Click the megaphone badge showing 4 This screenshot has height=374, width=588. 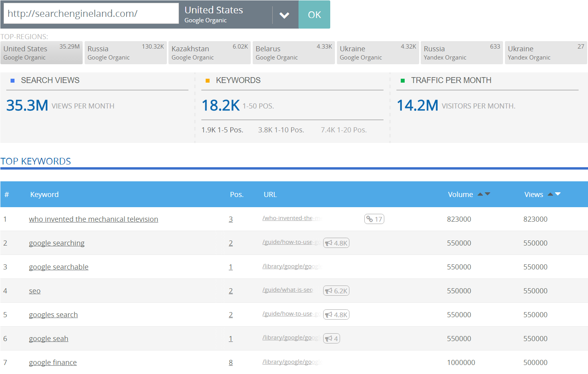click(331, 338)
